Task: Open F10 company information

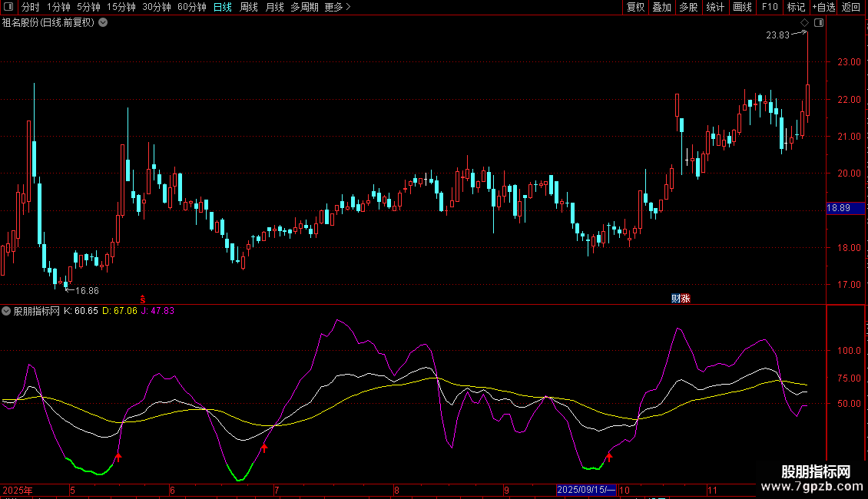Action: coord(769,7)
